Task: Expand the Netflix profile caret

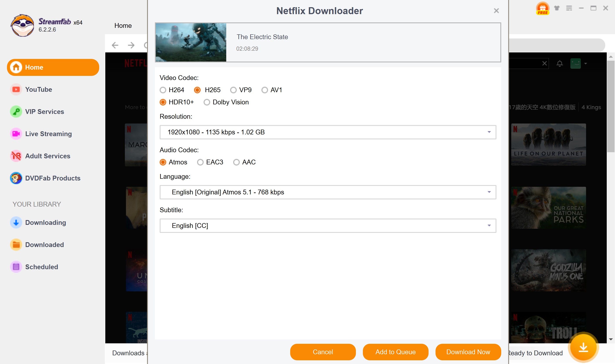Action: tap(586, 63)
